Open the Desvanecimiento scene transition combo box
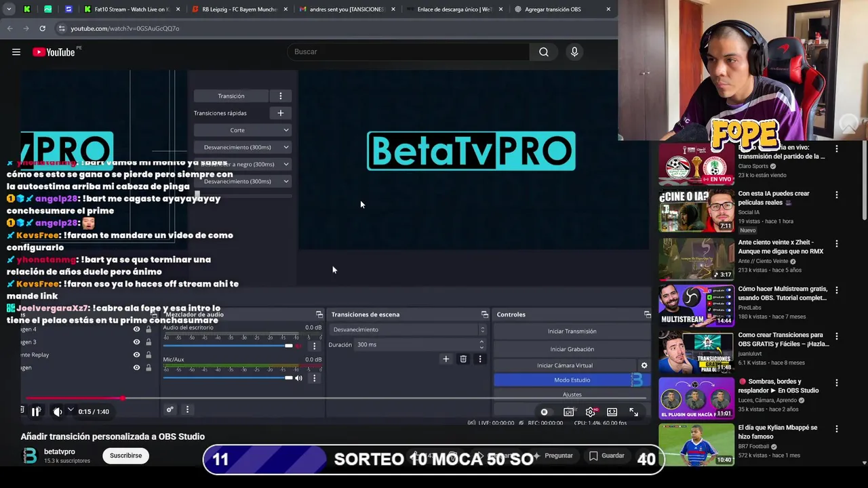Viewport: 868px width, 488px height. coord(408,330)
